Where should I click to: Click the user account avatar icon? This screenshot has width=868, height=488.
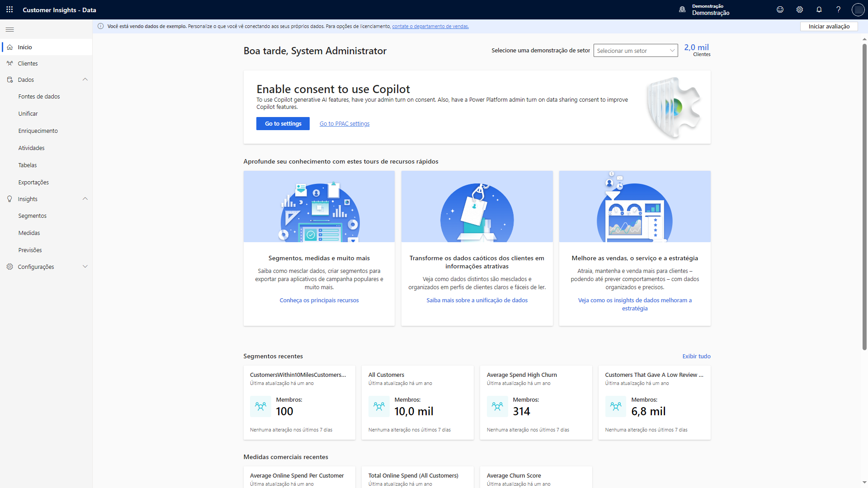click(x=857, y=9)
